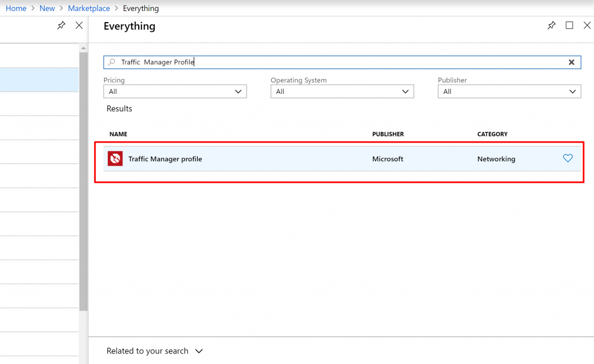Open the Operating System filter dropdown

[x=342, y=92]
